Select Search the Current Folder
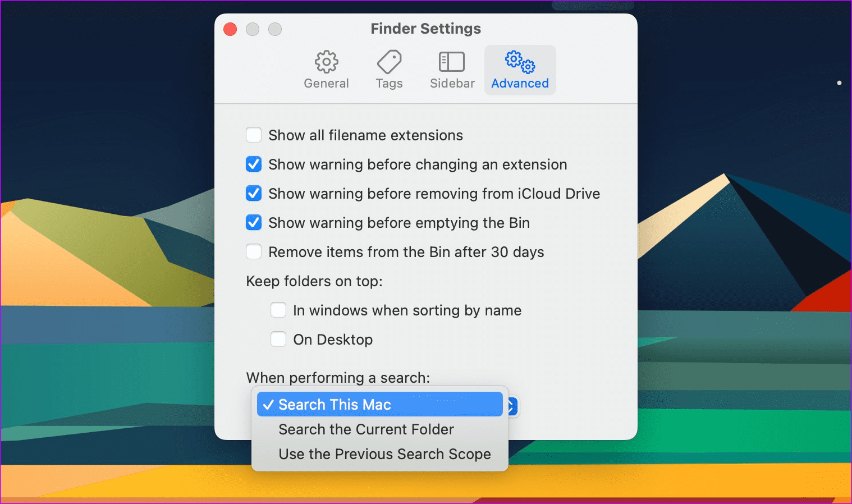Screen dimensions: 852x504 click(367, 429)
